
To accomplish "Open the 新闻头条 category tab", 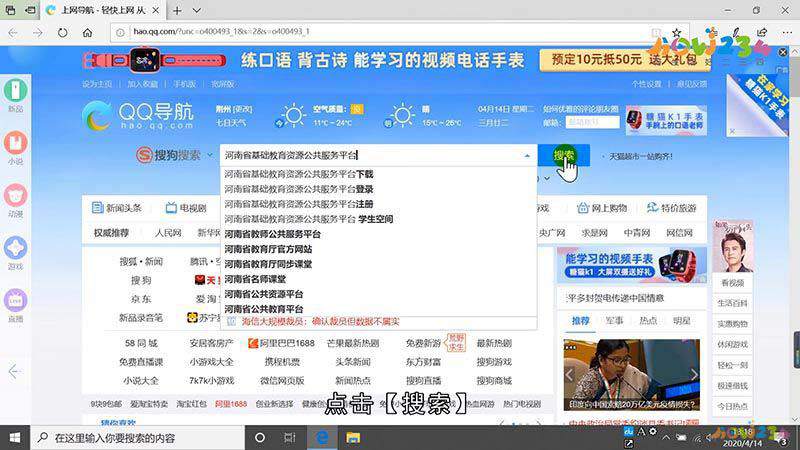I will click(x=117, y=208).
